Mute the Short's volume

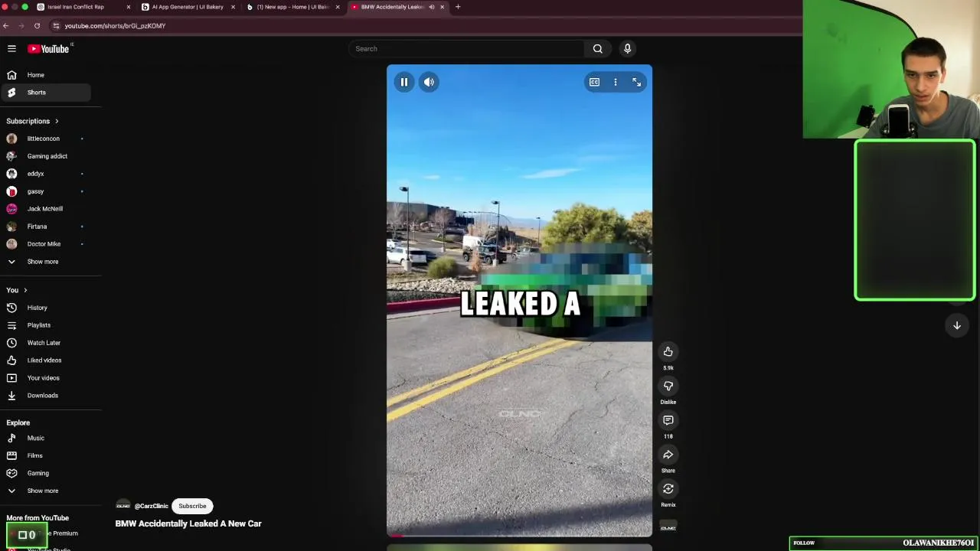click(429, 82)
